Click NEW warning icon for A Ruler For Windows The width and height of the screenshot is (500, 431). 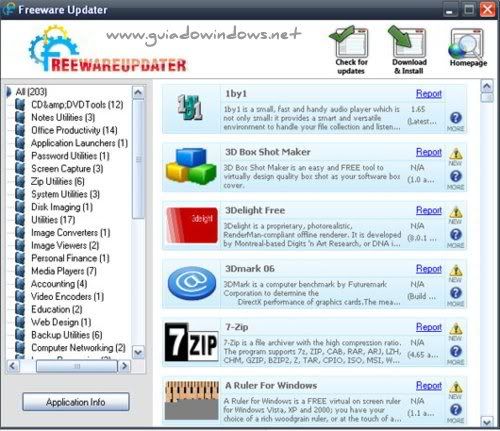click(456, 390)
